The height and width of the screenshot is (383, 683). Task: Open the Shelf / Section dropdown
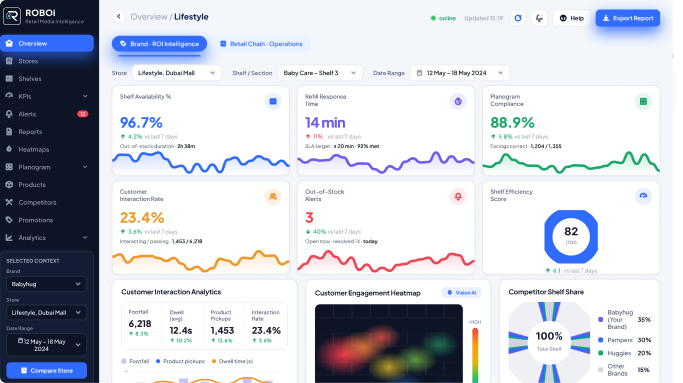coord(320,73)
